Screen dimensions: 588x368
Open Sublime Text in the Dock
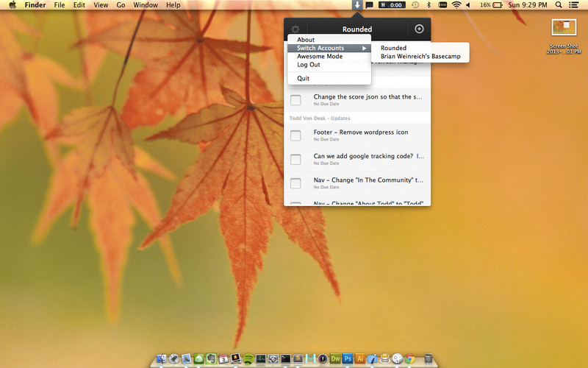coord(298,359)
